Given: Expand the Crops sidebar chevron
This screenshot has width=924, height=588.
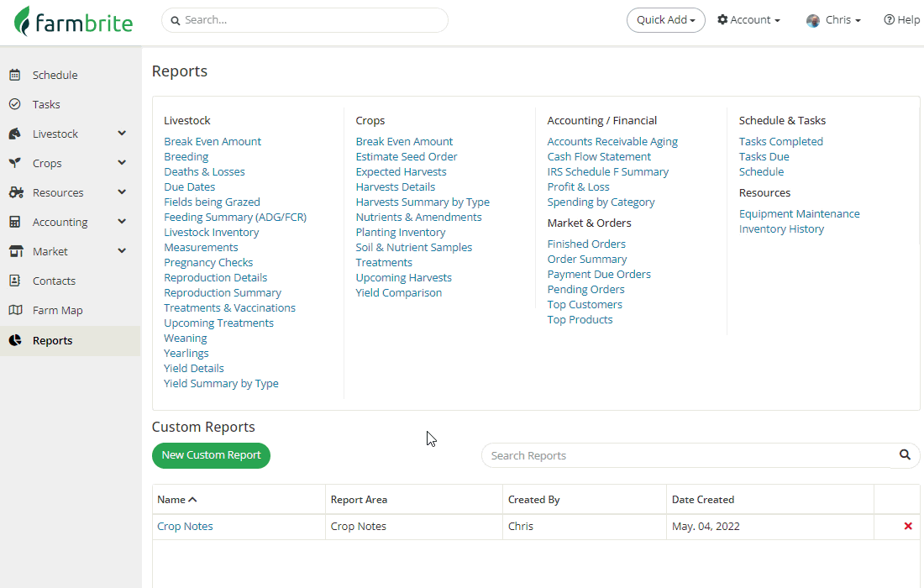Looking at the screenshot, I should click(x=122, y=163).
